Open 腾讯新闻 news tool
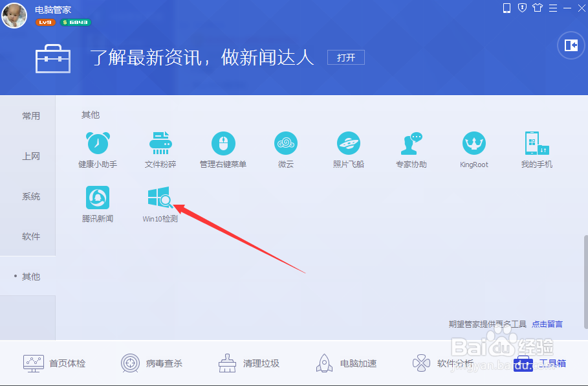The width and height of the screenshot is (588, 386). point(98,204)
